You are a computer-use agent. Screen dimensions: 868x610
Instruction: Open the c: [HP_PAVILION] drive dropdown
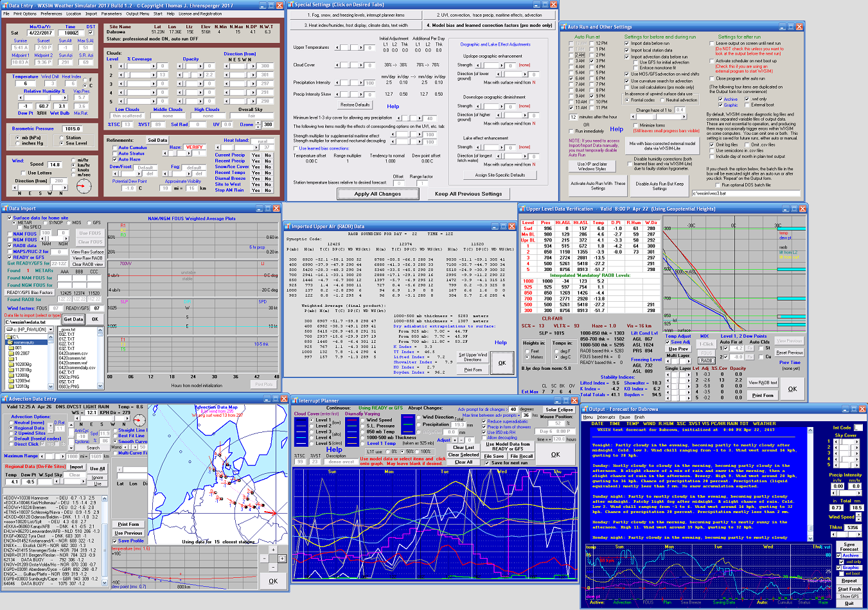(x=50, y=329)
